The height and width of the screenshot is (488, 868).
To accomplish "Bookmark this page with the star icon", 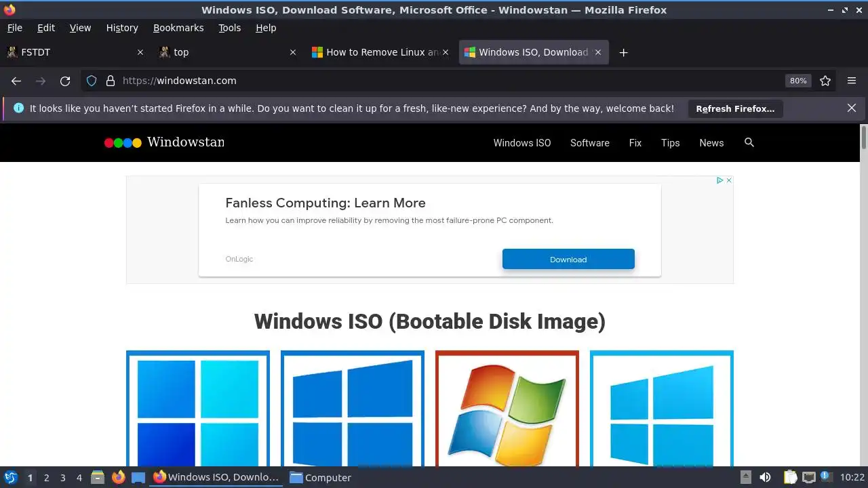I will (x=825, y=81).
